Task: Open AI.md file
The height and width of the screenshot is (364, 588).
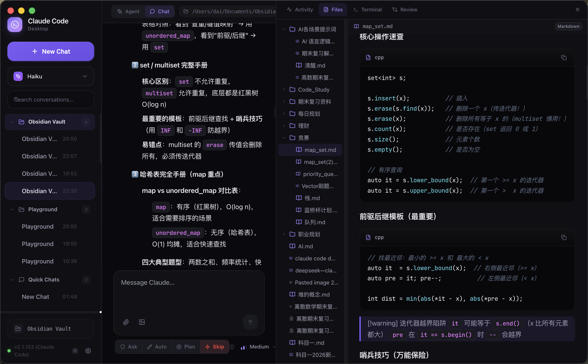Action: pyautogui.click(x=310, y=246)
